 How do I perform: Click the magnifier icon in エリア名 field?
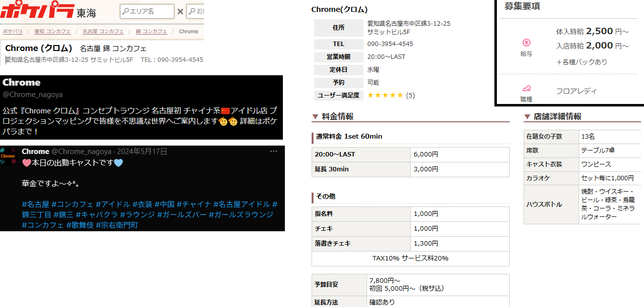(125, 11)
